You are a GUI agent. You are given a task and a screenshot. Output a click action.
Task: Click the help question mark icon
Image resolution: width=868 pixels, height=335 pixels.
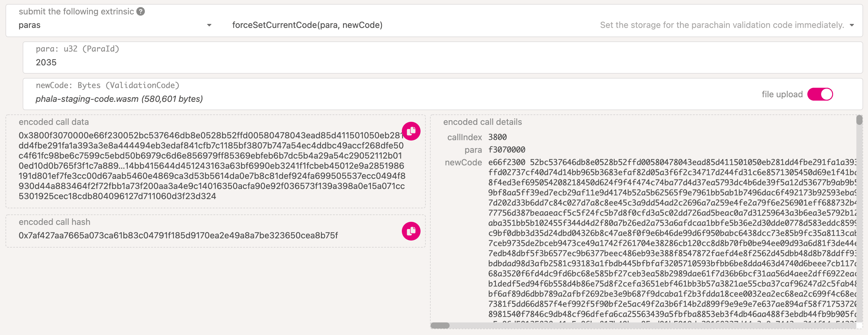click(x=141, y=11)
